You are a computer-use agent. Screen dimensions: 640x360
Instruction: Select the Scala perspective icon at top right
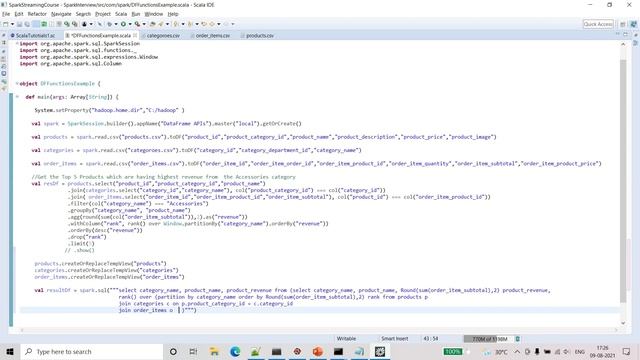point(633,24)
